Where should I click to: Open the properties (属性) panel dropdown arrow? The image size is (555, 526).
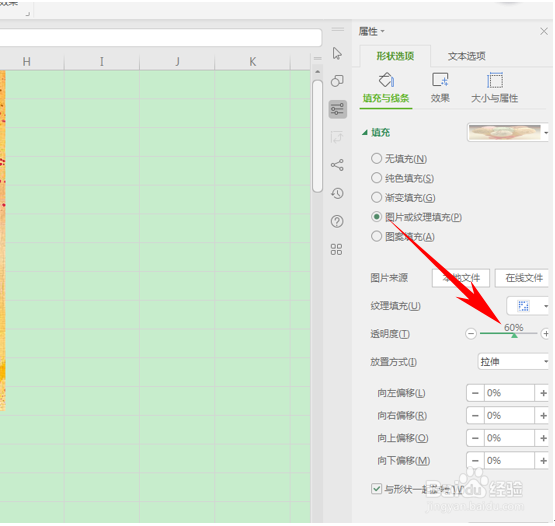click(x=383, y=32)
